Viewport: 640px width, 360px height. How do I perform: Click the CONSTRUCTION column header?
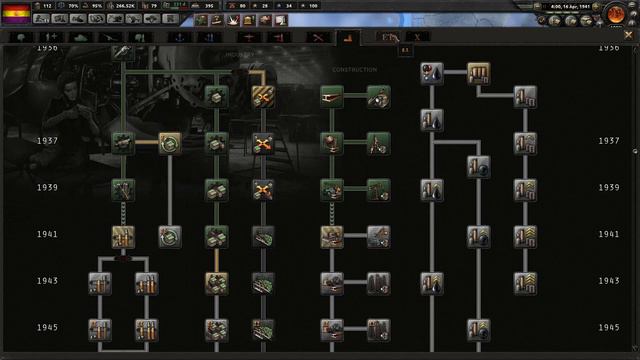pyautogui.click(x=354, y=70)
